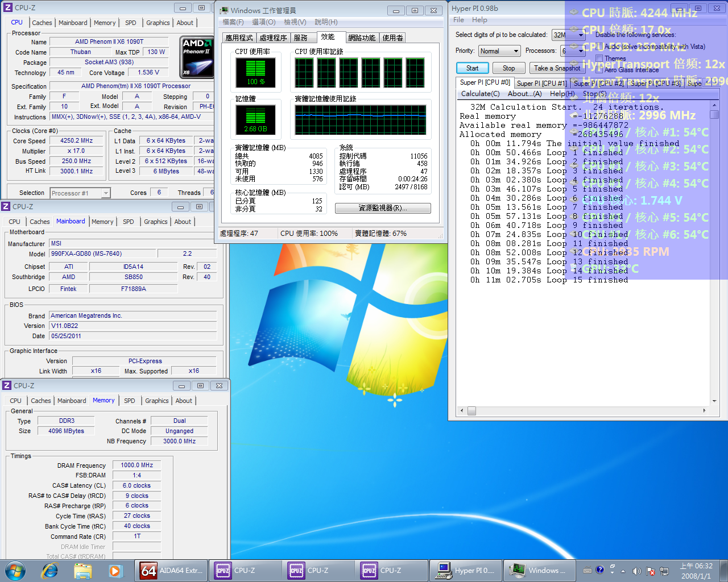Open the Calculate(C) menu in Super PI
The width and height of the screenshot is (728, 582).
click(x=480, y=94)
